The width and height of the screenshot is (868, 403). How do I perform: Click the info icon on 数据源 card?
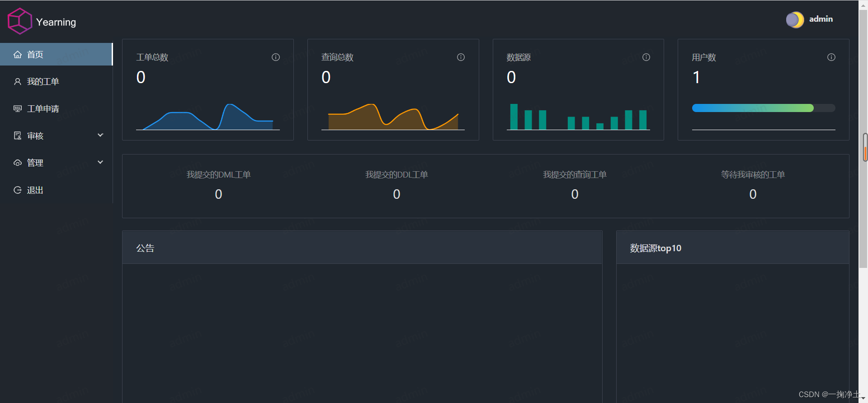pyautogui.click(x=646, y=57)
